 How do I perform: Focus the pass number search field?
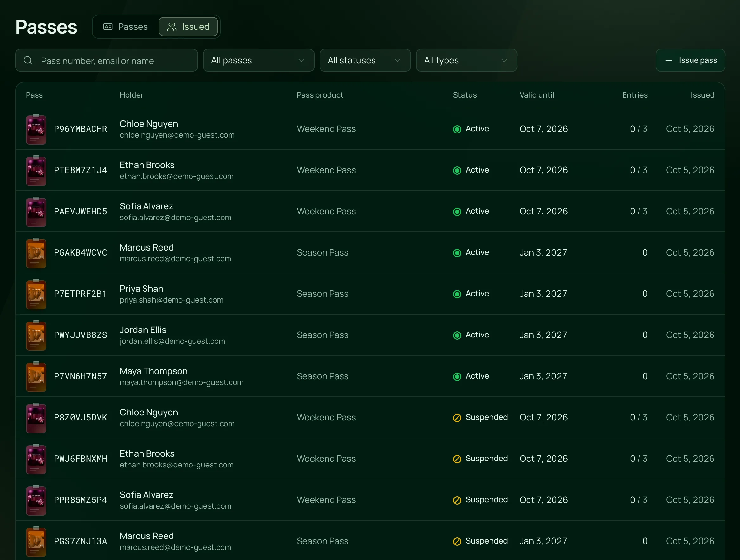(x=107, y=60)
